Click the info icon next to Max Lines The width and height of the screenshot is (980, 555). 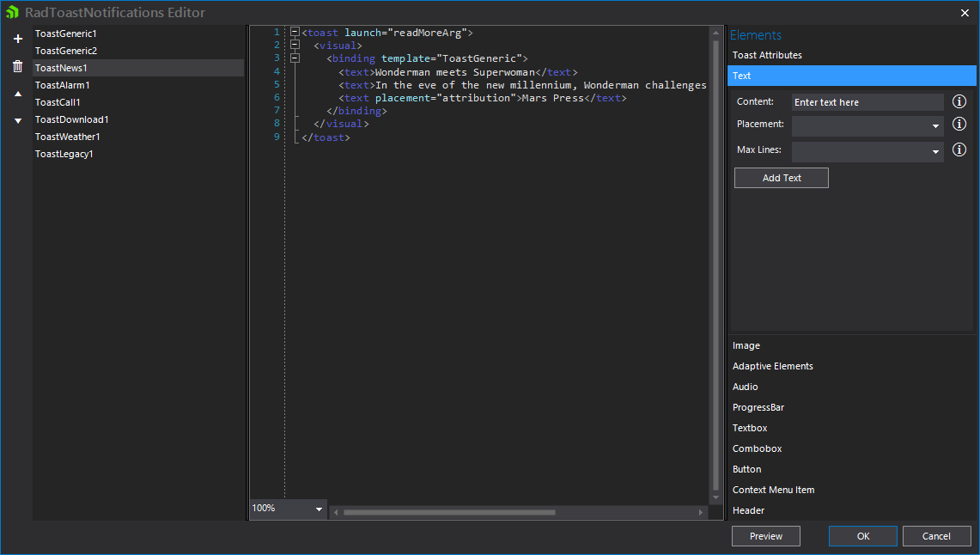point(959,149)
